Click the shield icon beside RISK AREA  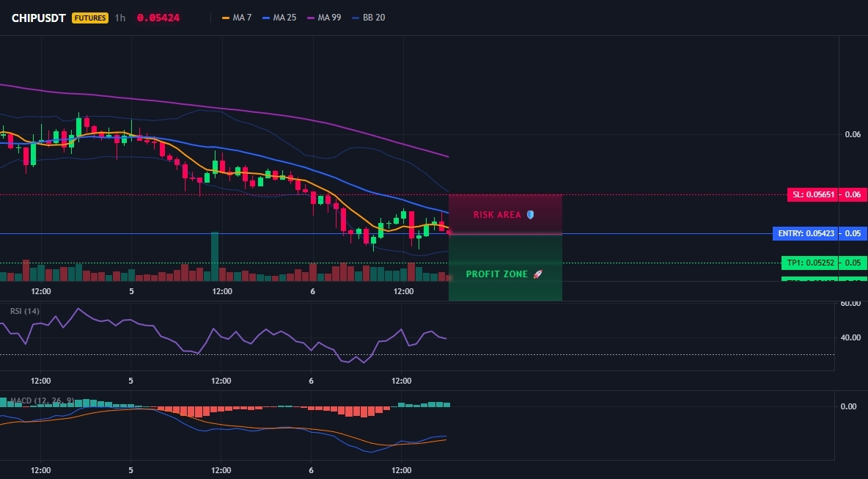pos(530,215)
